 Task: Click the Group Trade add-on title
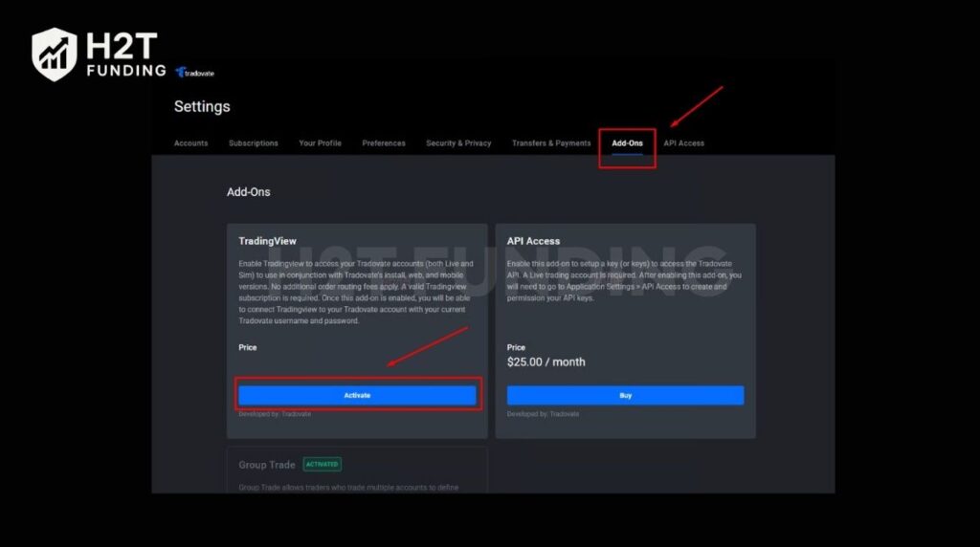(267, 465)
